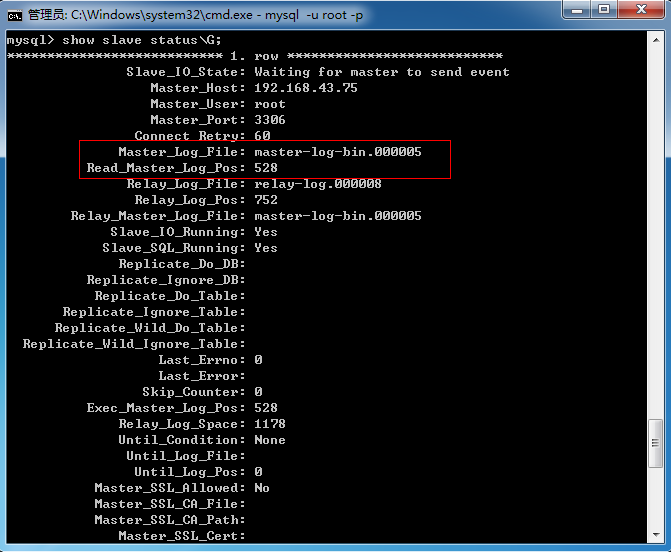671x552 pixels.
Task: Click the Until_Condition value None
Action: point(270,440)
